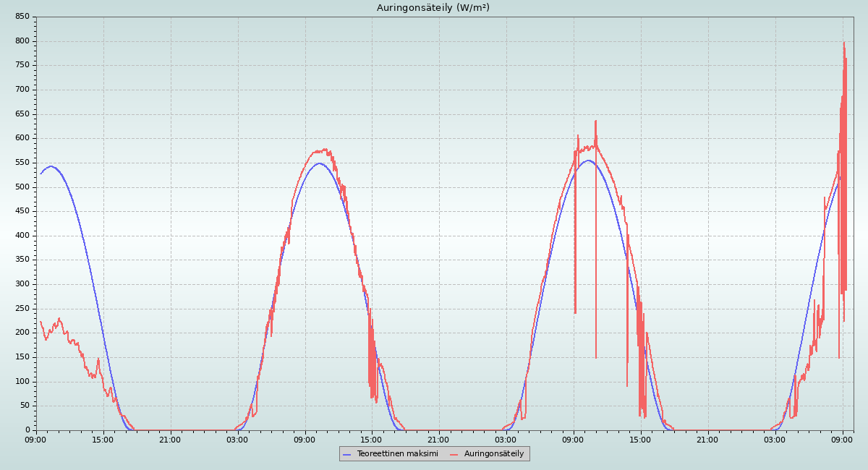This screenshot has width=868, height=470.
Task: Click the 500 value on y-axis
Action: (22, 187)
